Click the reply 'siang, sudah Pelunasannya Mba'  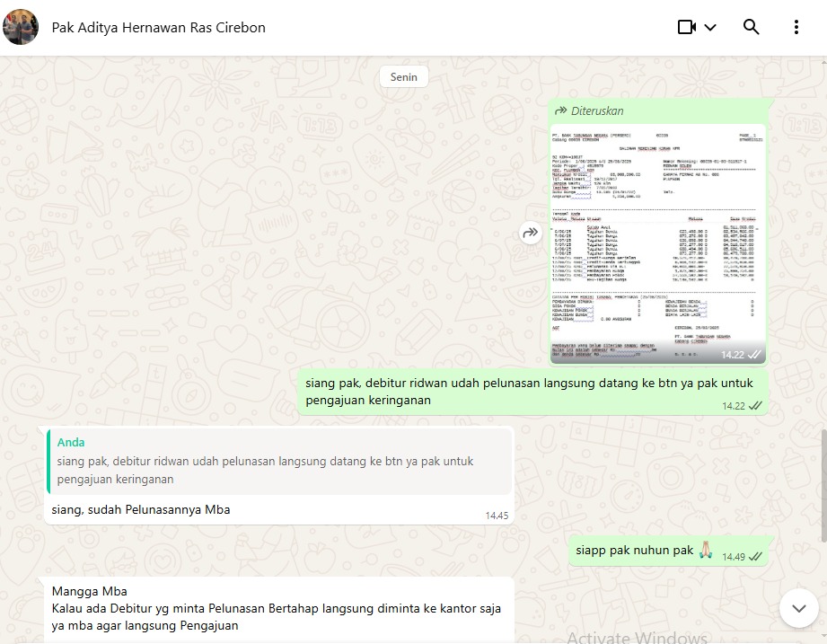click(141, 509)
